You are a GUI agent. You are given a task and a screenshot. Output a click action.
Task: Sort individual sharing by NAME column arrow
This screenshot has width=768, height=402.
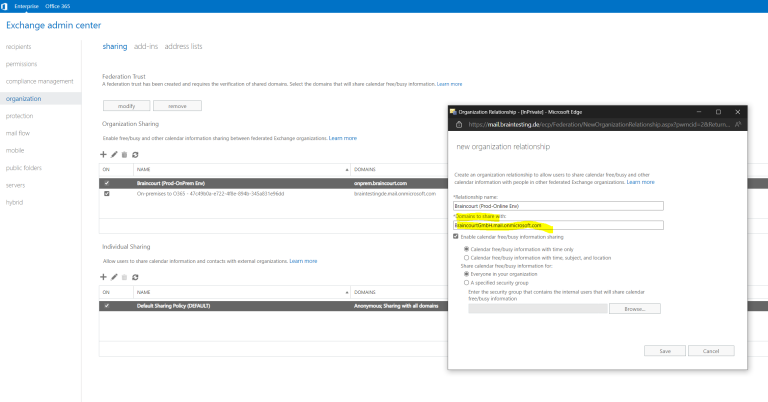347,292
